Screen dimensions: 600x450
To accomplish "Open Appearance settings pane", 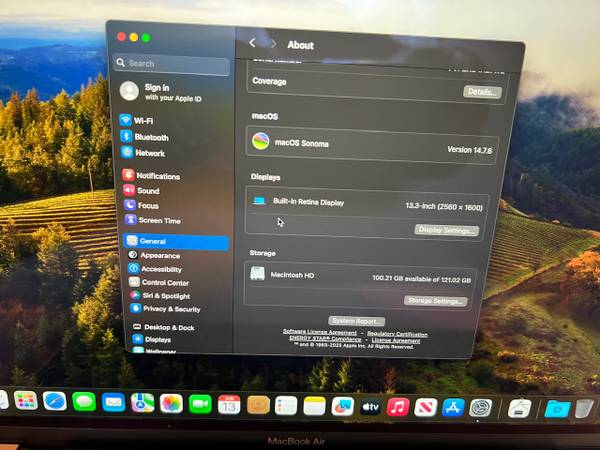I will click(154, 255).
